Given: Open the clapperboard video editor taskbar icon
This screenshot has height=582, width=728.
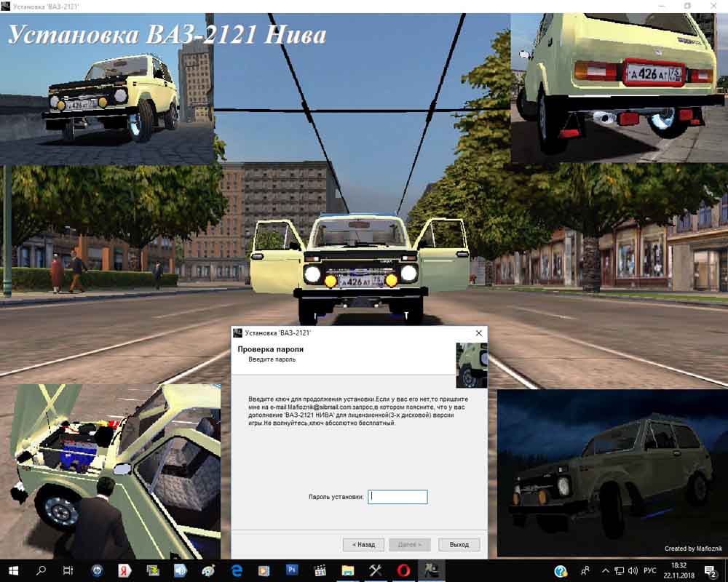Looking at the screenshot, I should [320, 570].
